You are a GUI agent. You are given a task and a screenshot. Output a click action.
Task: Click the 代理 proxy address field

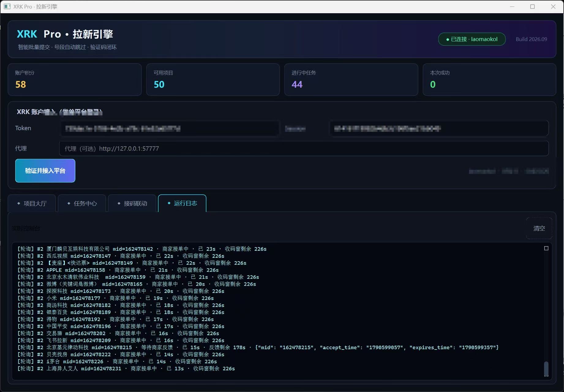(x=304, y=149)
